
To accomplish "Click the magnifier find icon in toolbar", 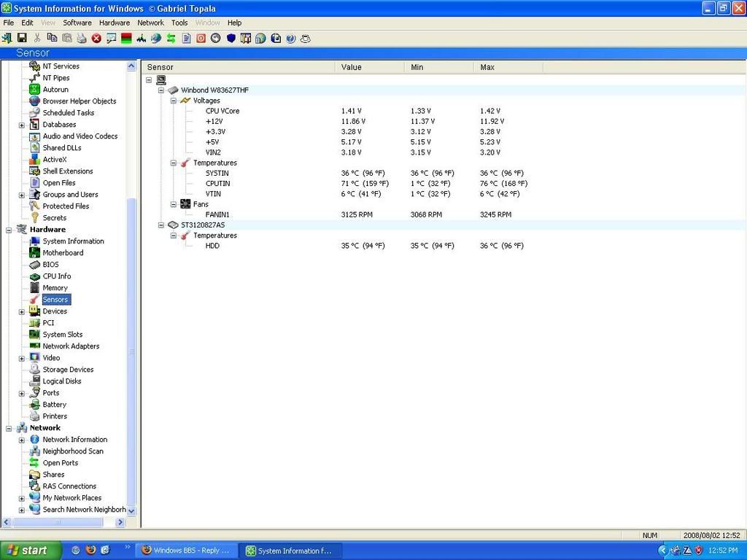I will (x=112, y=39).
